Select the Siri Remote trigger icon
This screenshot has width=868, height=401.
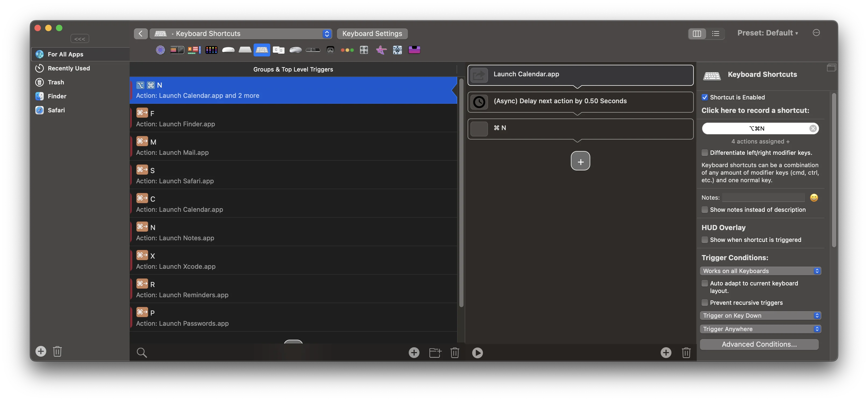click(x=313, y=50)
